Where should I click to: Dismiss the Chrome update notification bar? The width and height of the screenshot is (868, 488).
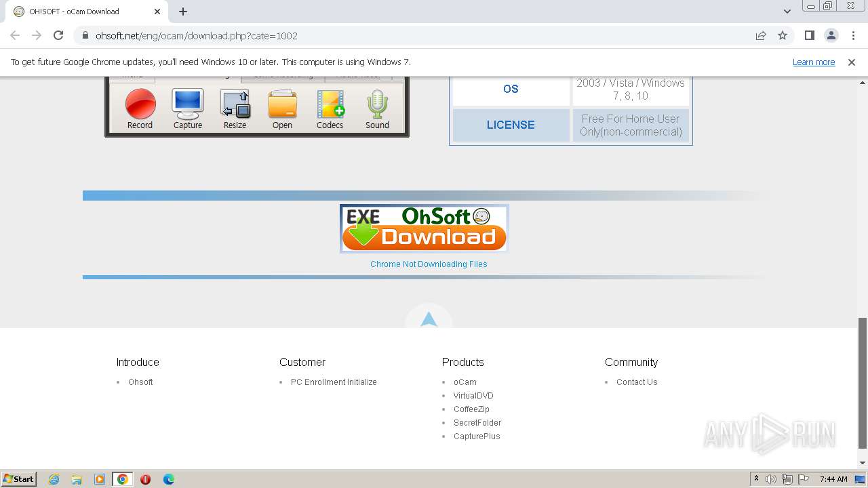[x=852, y=62]
